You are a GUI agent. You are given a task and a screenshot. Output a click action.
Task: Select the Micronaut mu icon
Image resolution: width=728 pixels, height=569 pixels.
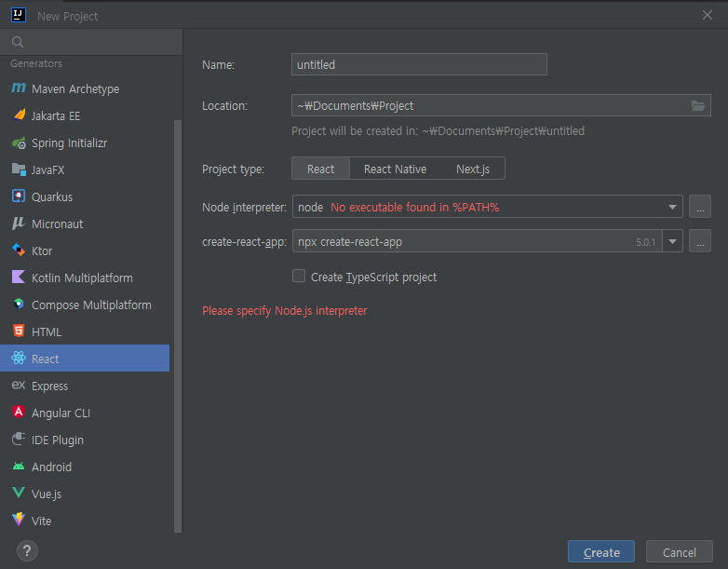[x=19, y=223]
